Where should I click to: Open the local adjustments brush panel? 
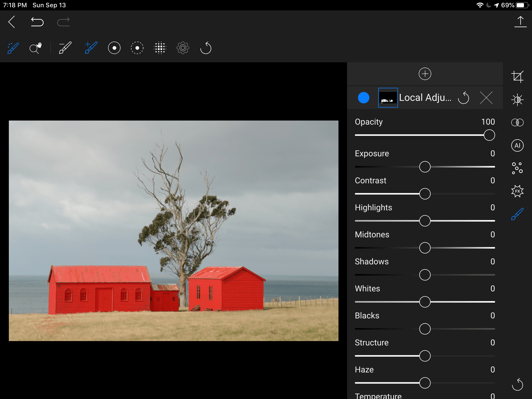point(517,214)
